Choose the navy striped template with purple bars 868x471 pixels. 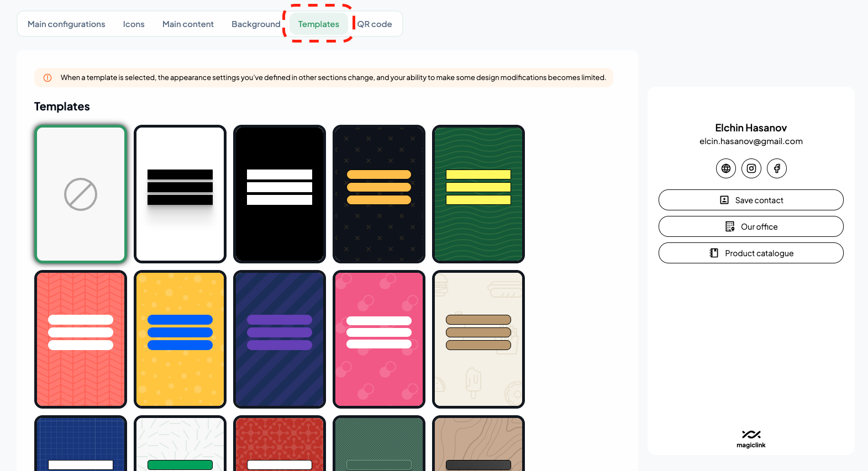pos(280,339)
